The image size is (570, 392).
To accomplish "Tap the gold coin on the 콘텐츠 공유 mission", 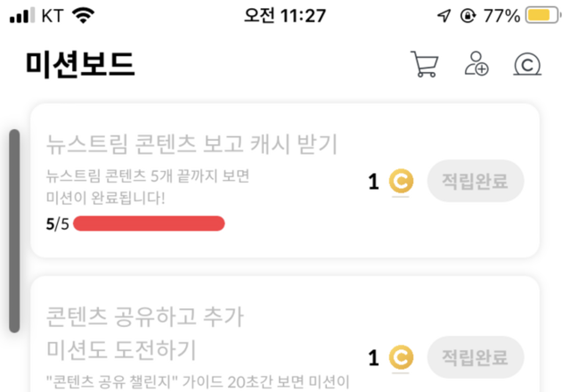I will point(402,358).
